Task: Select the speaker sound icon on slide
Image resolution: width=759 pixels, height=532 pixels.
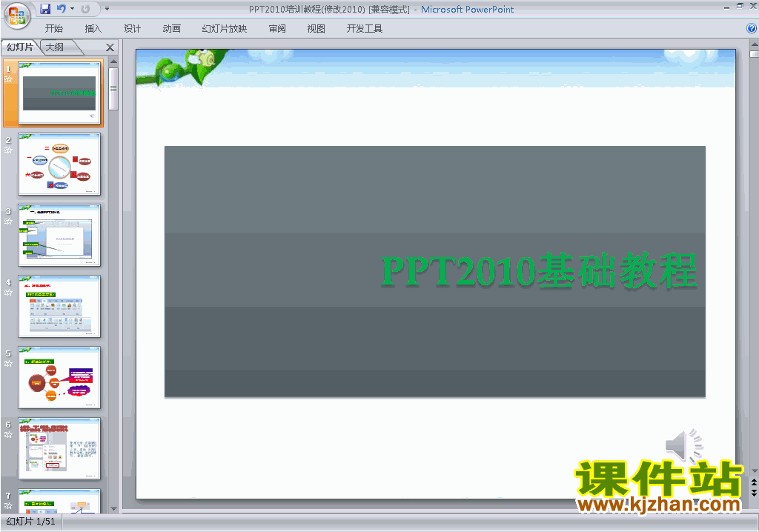Action: point(684,445)
